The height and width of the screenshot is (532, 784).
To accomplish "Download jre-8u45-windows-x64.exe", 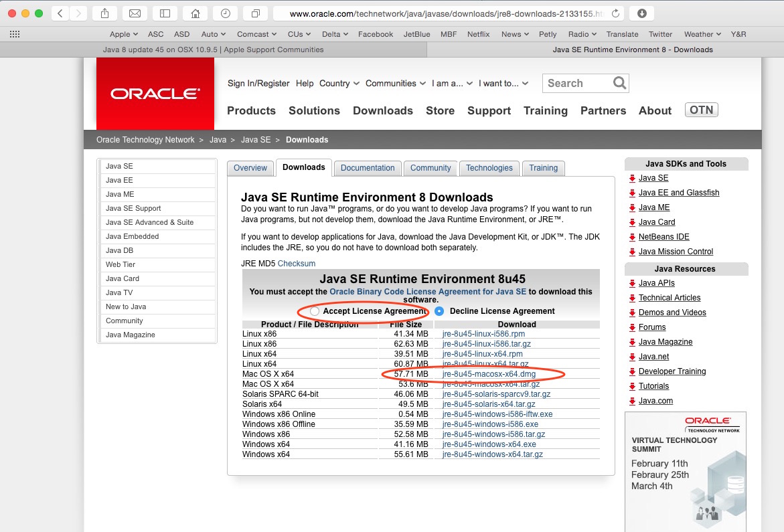I will 489,444.
